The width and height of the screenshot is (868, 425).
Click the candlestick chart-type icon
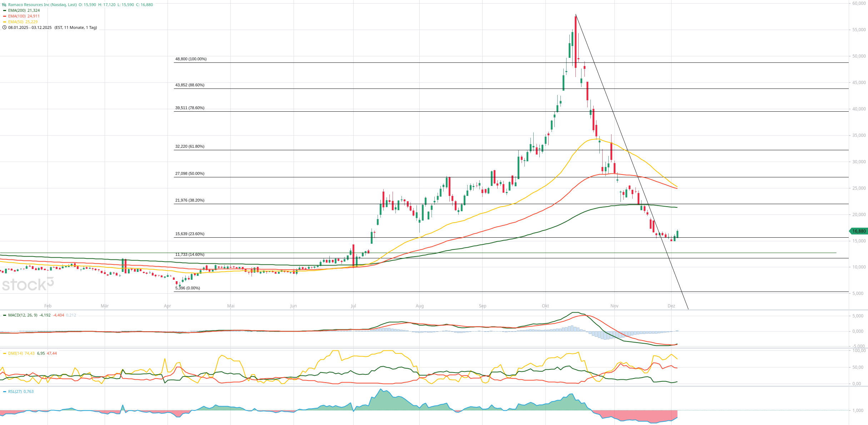[x=4, y=5]
